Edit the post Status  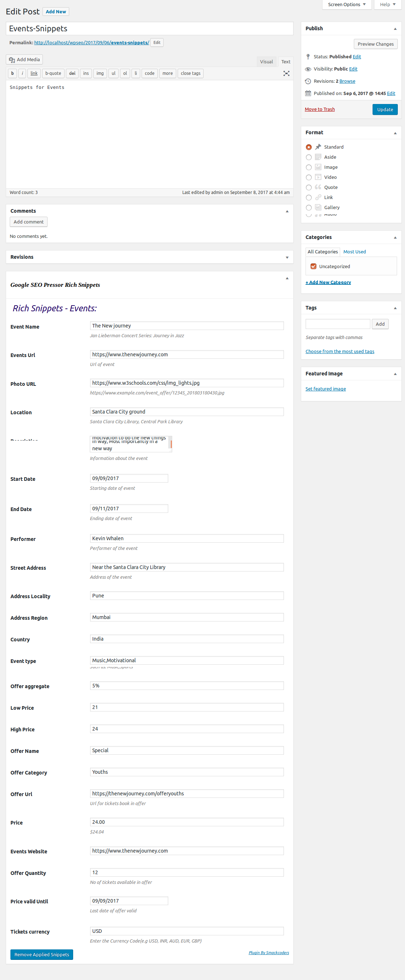pos(357,57)
